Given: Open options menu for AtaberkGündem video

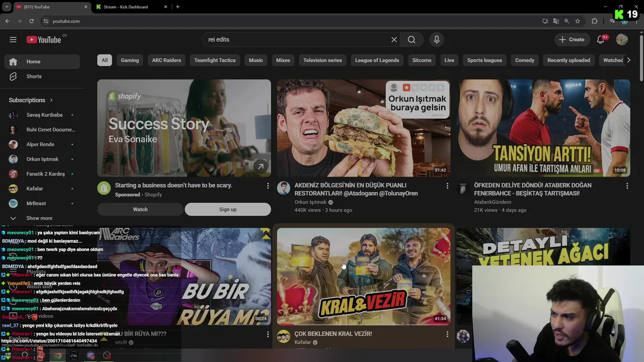Looking at the screenshot, I should [x=627, y=186].
